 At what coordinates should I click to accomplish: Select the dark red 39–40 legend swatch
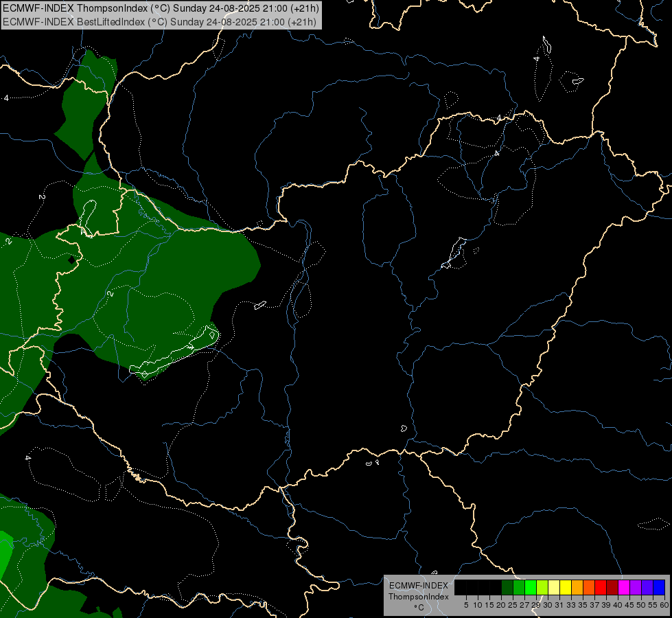(612, 588)
